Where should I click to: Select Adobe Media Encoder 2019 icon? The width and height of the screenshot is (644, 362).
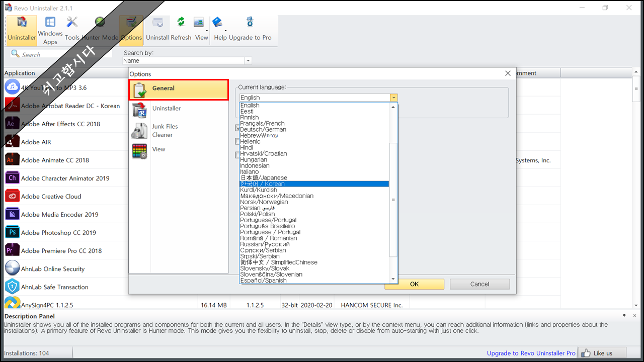point(12,214)
